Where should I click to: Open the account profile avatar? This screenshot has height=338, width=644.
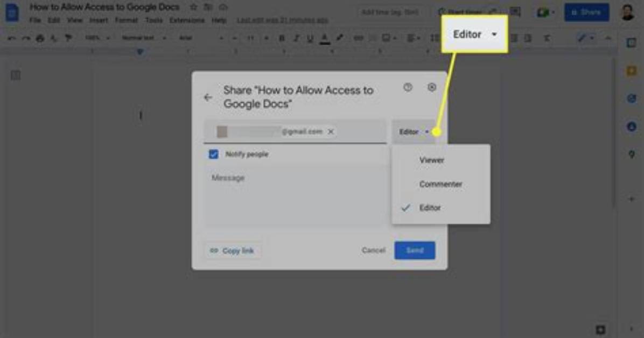point(627,12)
